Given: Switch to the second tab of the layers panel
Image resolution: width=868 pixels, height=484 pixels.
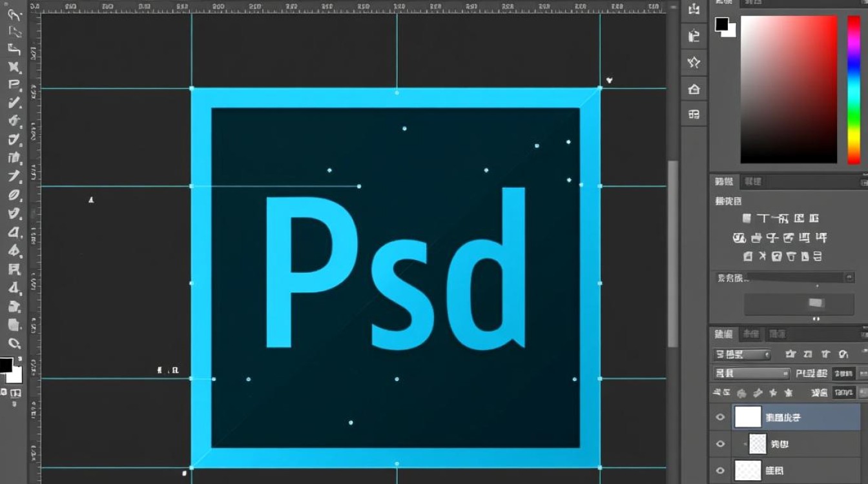Looking at the screenshot, I should (751, 334).
